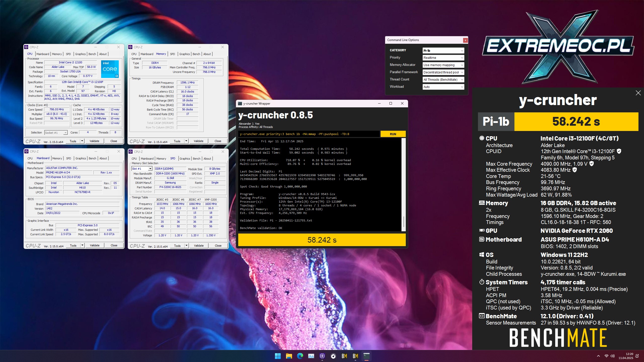Click the BenchMate code icon in result panel
The height and width of the screenshot is (362, 644).
pos(482,316)
